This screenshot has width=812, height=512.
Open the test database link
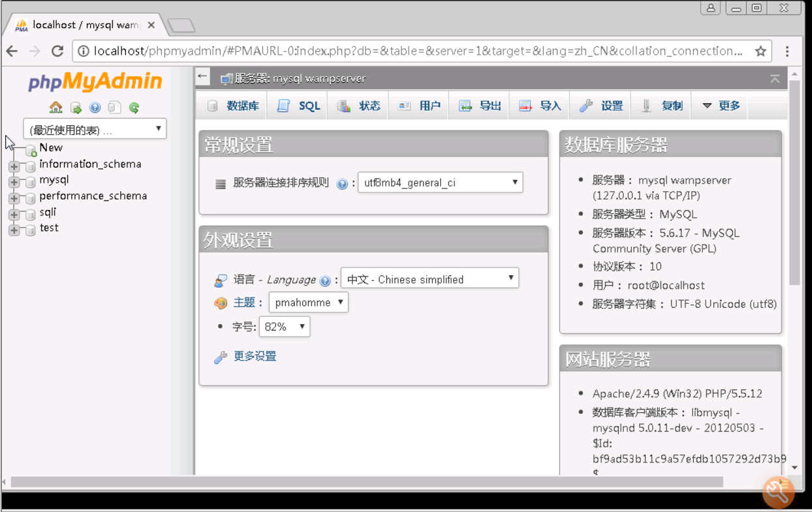coord(49,228)
